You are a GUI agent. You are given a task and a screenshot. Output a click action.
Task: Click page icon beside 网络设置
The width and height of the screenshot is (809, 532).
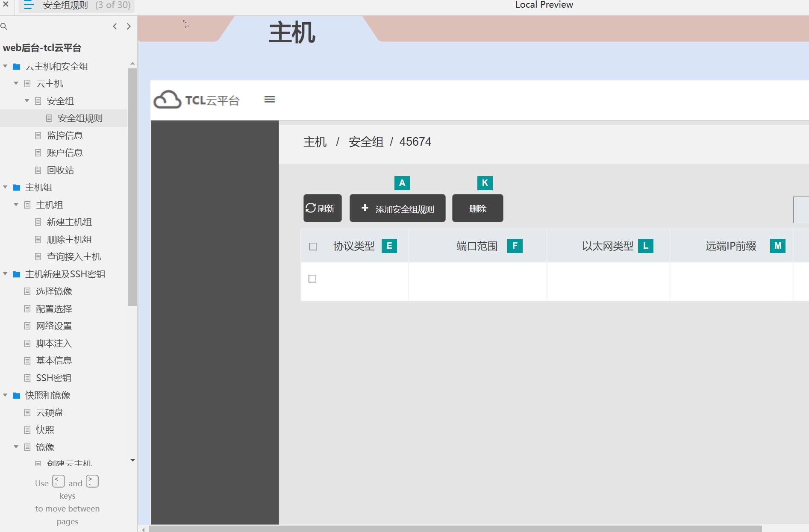coord(27,326)
